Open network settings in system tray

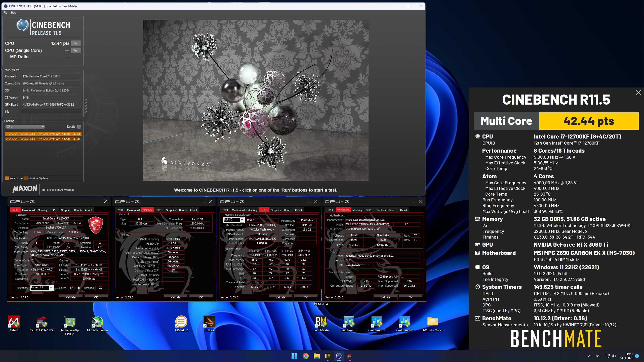pyautogui.click(x=608, y=356)
